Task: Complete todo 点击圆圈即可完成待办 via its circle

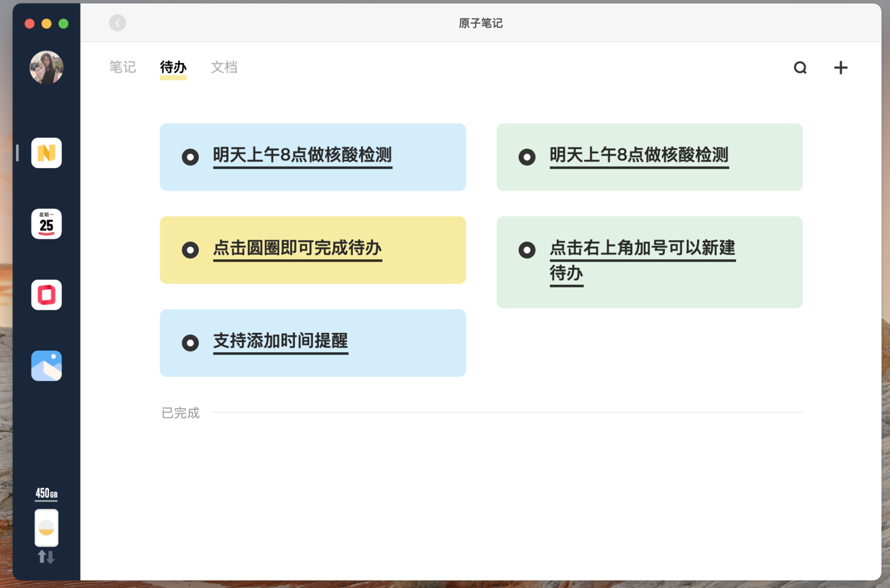Action: click(x=190, y=250)
